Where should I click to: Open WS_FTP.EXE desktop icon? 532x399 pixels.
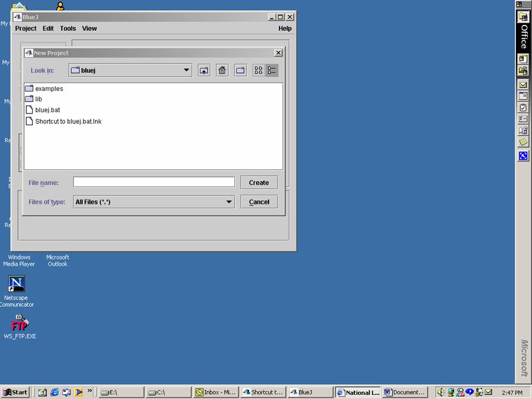[20, 323]
